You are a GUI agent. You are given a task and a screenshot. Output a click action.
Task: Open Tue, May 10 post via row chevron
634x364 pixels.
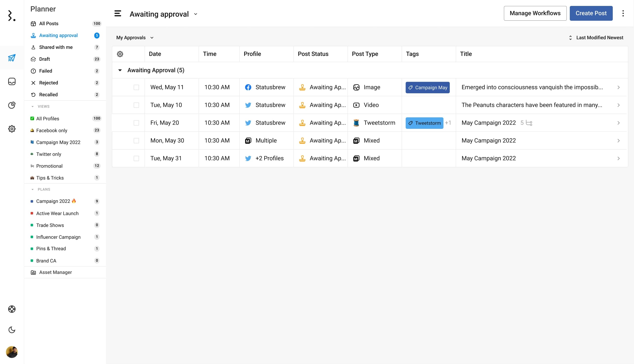[618, 105]
